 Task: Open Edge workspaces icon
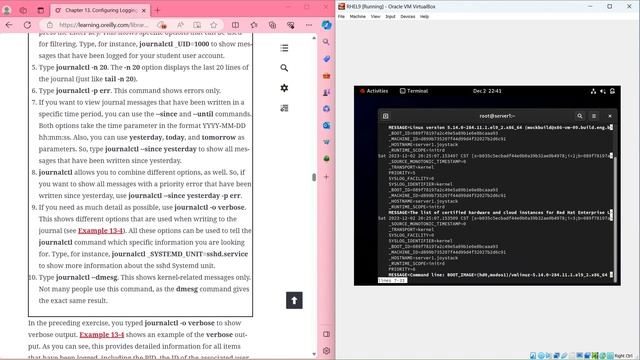(23, 10)
